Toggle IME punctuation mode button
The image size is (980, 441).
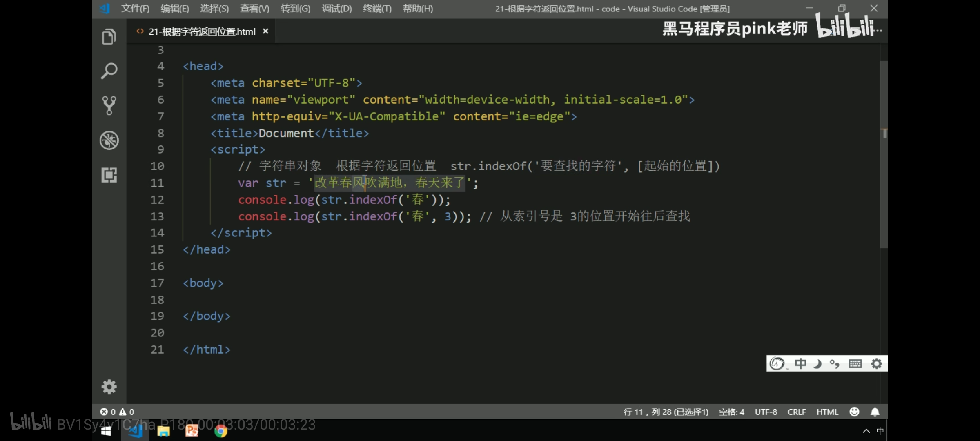pyautogui.click(x=834, y=363)
